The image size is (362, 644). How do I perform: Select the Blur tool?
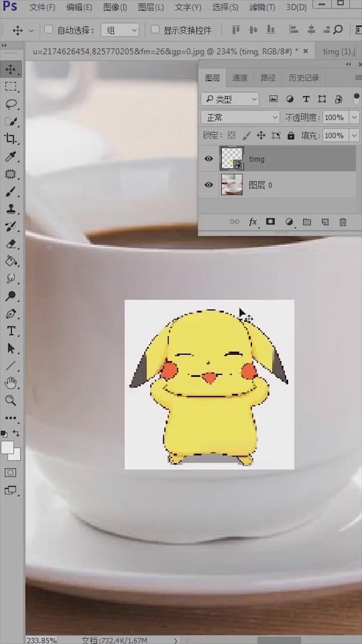tap(11, 279)
